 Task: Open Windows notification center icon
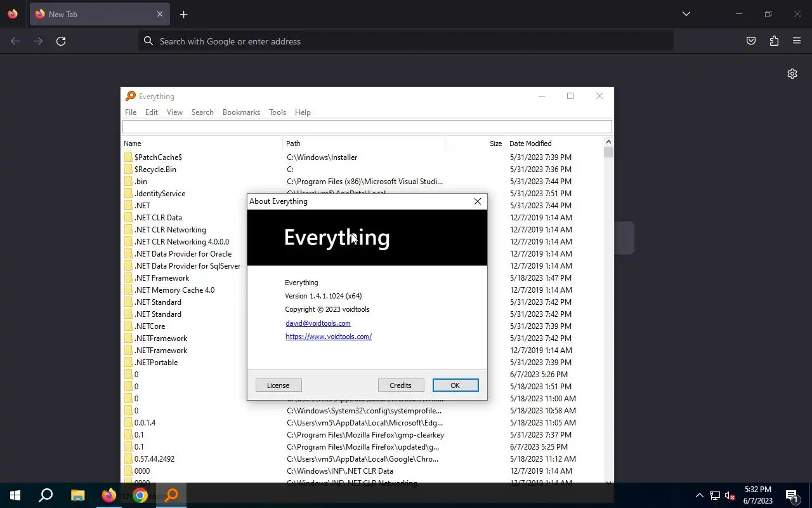click(x=792, y=495)
